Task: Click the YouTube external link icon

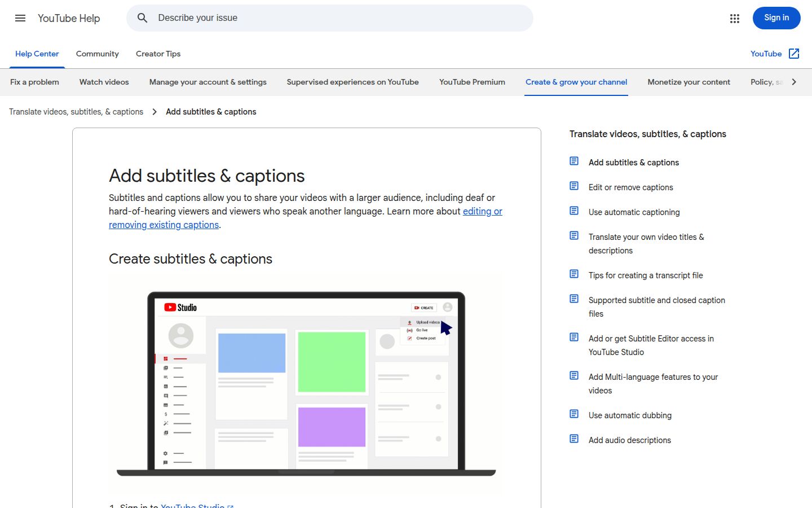Action: [x=794, y=54]
